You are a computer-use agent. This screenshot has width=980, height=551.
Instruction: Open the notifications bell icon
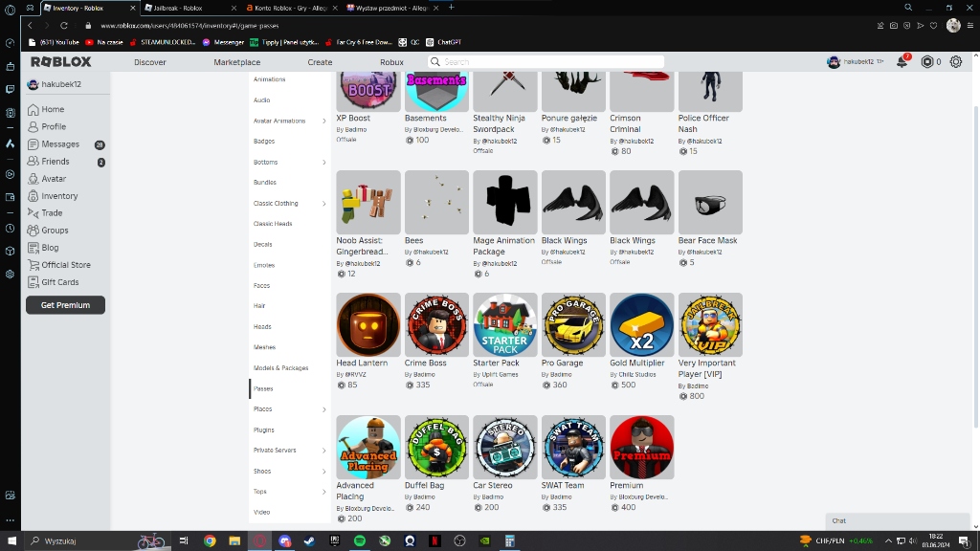click(x=902, y=62)
